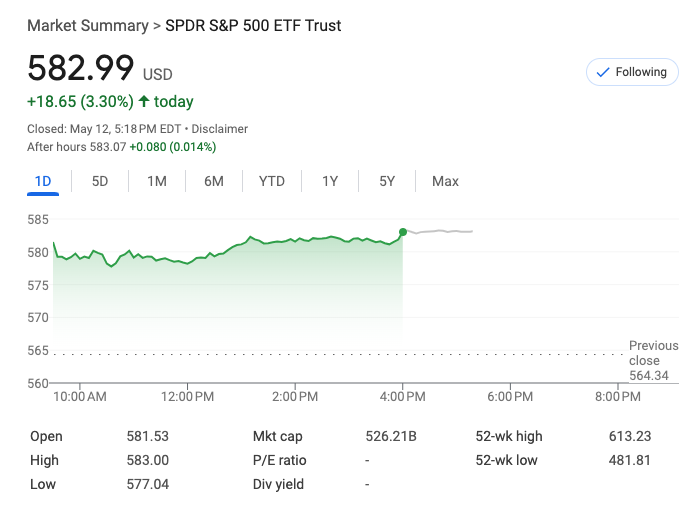Click the checkmark icon beside Following
Screen dimensions: 697x507
[x=602, y=72]
